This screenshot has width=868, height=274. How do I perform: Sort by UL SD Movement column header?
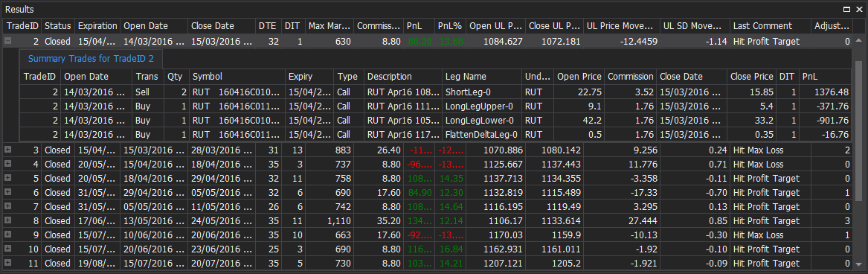695,26
